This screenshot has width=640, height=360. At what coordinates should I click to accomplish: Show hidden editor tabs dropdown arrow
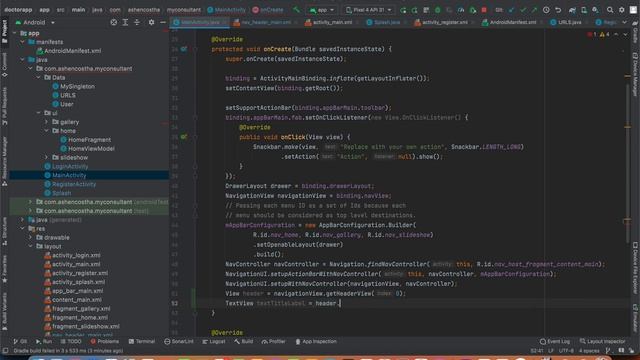point(624,22)
